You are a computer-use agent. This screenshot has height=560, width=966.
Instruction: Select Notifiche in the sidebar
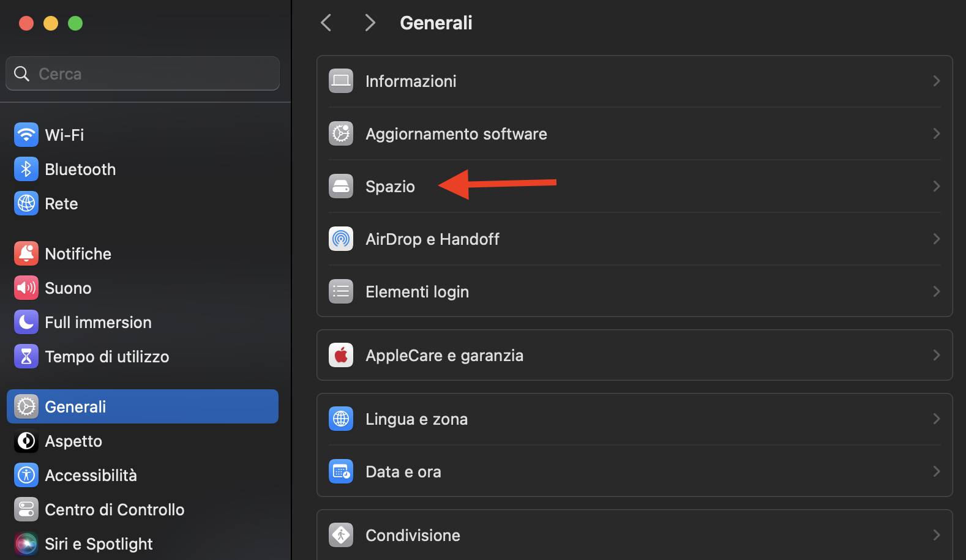[143, 253]
